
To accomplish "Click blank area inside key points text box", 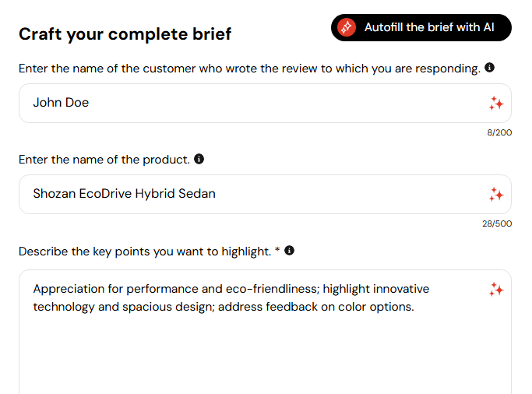I will tap(265, 356).
